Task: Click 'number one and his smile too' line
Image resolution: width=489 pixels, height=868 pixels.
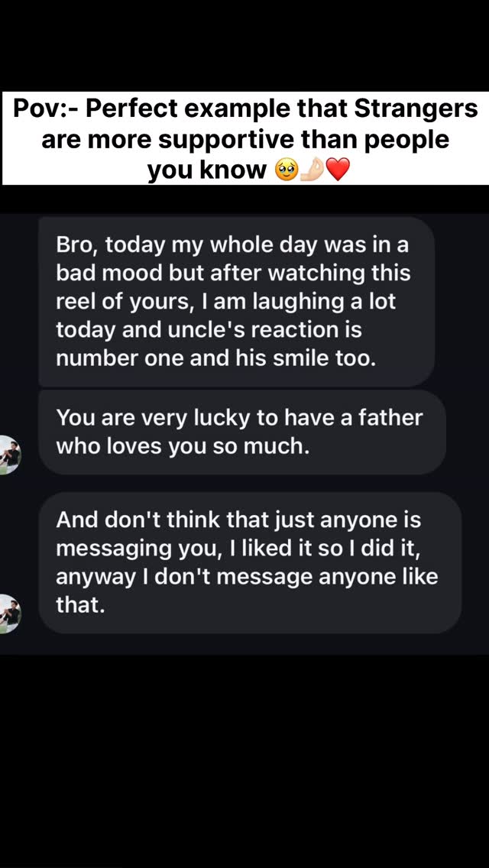Action: point(216,358)
